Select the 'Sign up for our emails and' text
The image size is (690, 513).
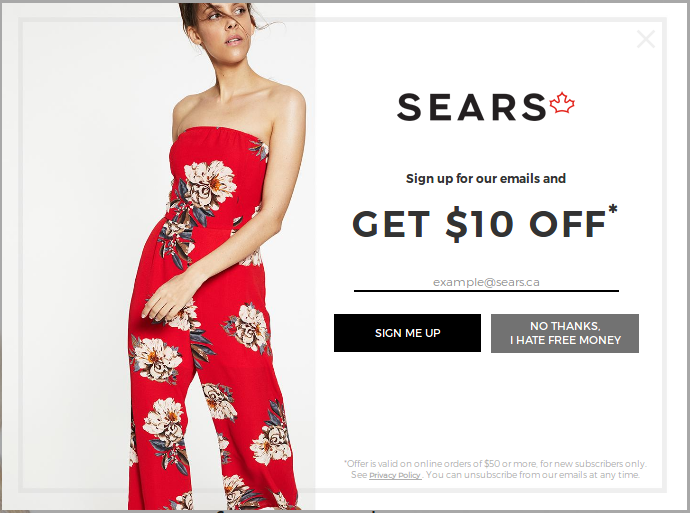coord(486,179)
